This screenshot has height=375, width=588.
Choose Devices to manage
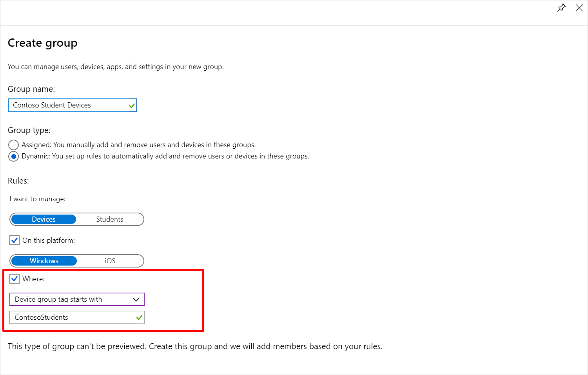(44, 219)
